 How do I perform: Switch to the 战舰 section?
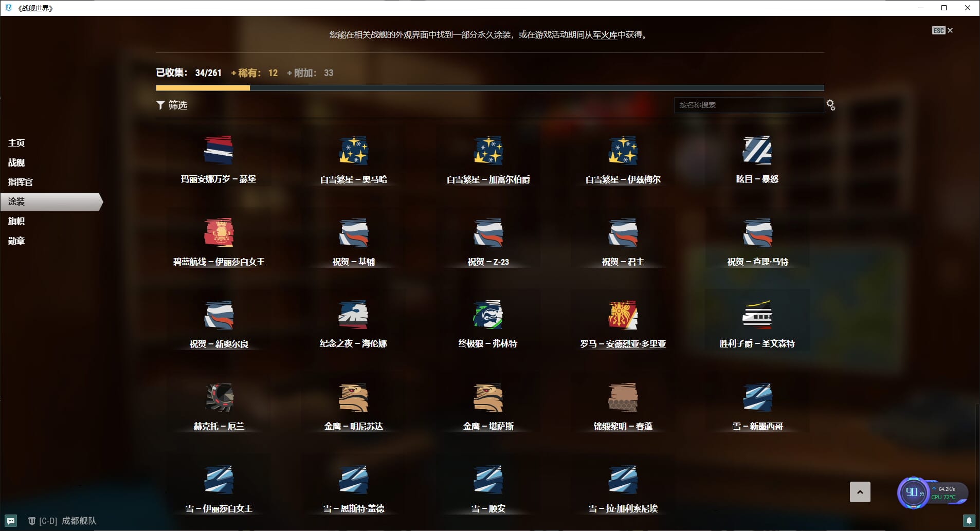pos(16,162)
